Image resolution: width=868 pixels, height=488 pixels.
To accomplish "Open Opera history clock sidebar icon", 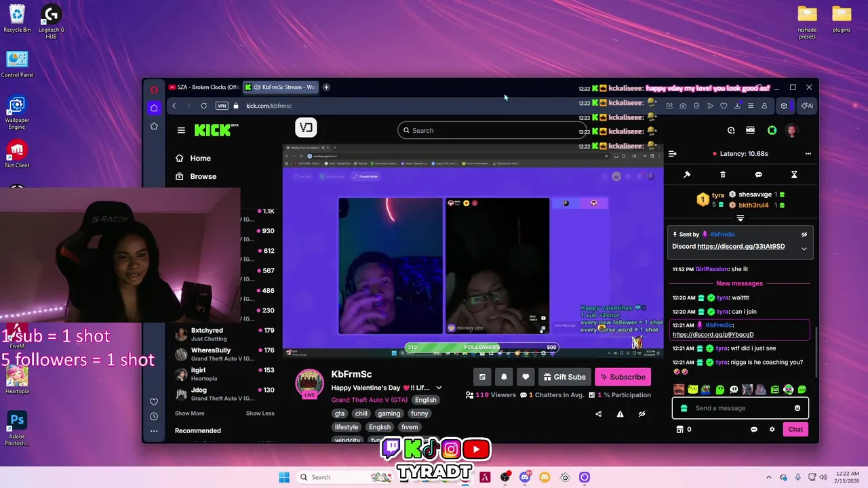I will pyautogui.click(x=154, y=416).
